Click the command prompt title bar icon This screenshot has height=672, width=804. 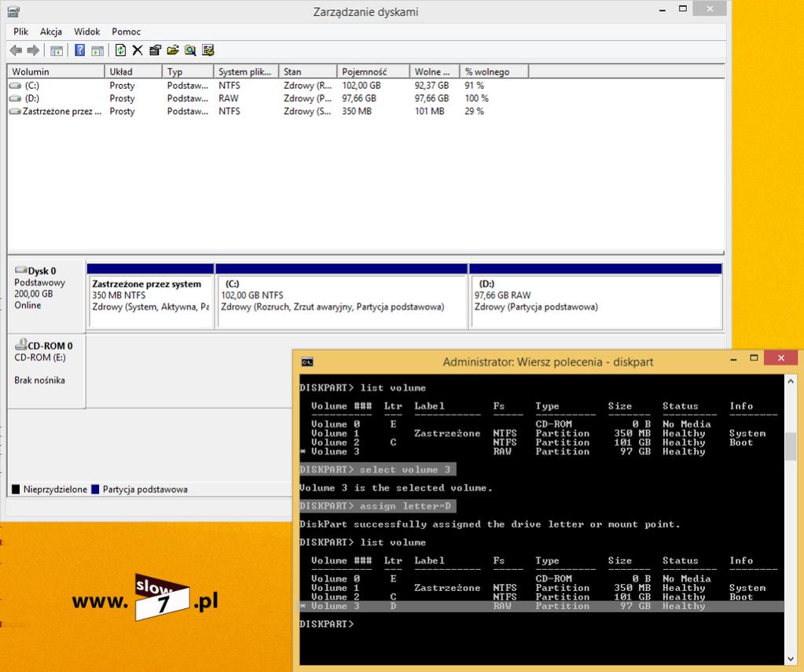[x=307, y=362]
